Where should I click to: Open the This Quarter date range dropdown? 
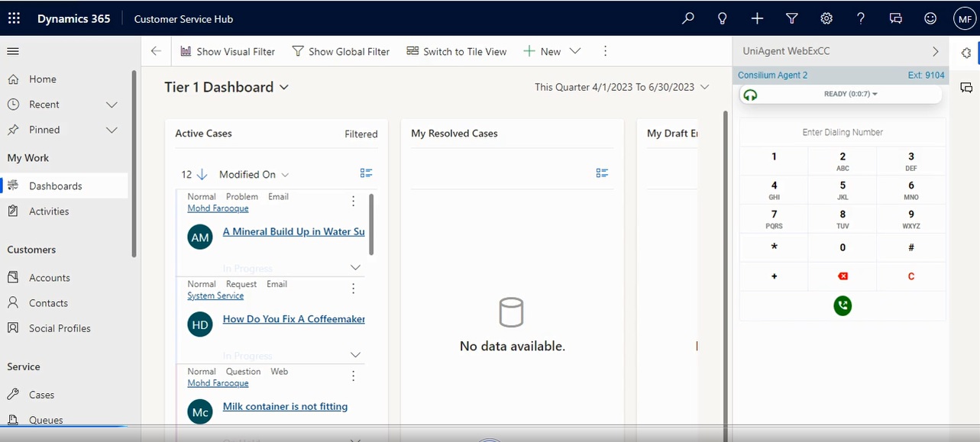622,87
